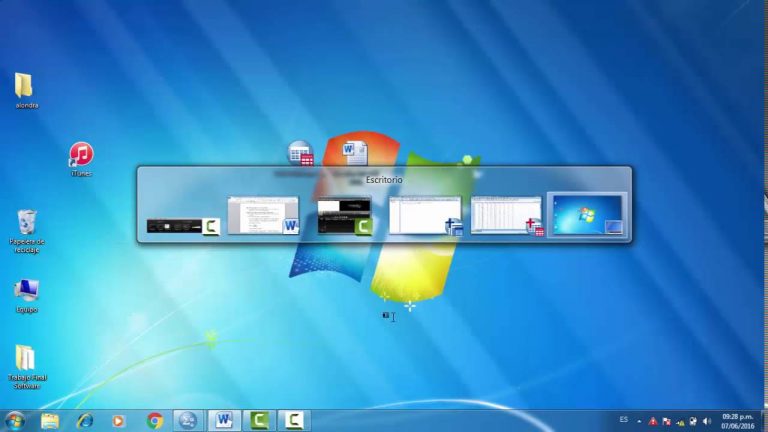Viewport: 768px width, 432px height.
Task: Select the Trabajo Final Software folder
Action: pyautogui.click(x=26, y=367)
